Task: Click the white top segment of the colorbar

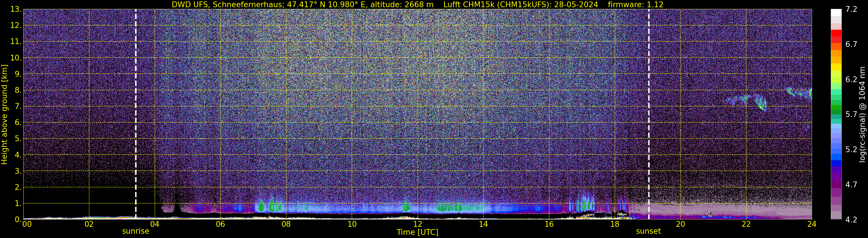Action: click(836, 12)
